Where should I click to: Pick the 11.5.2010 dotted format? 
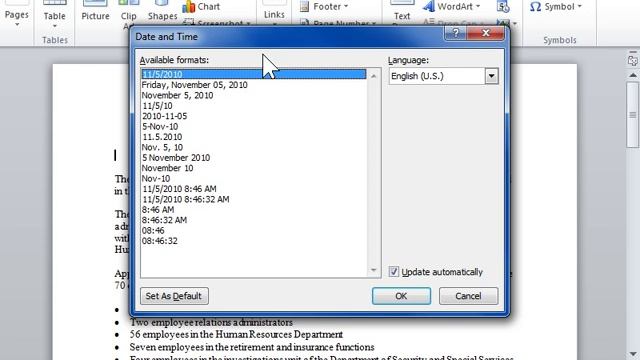(162, 137)
